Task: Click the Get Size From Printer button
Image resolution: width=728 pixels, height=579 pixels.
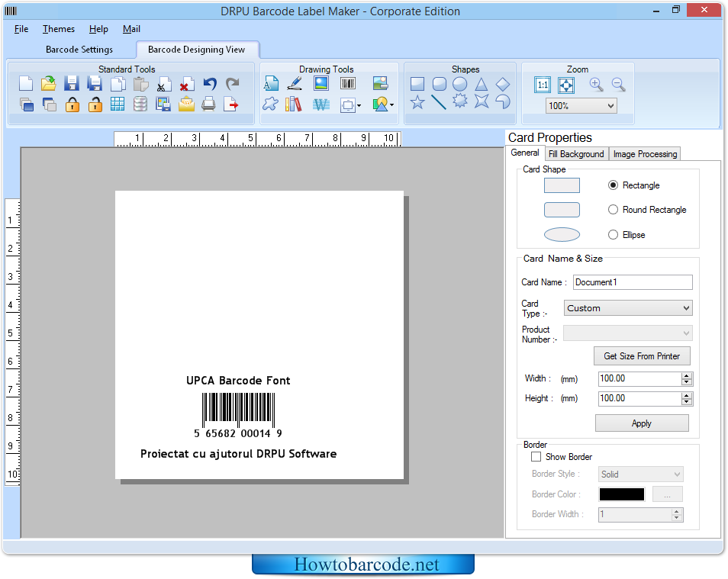Action: [642, 356]
